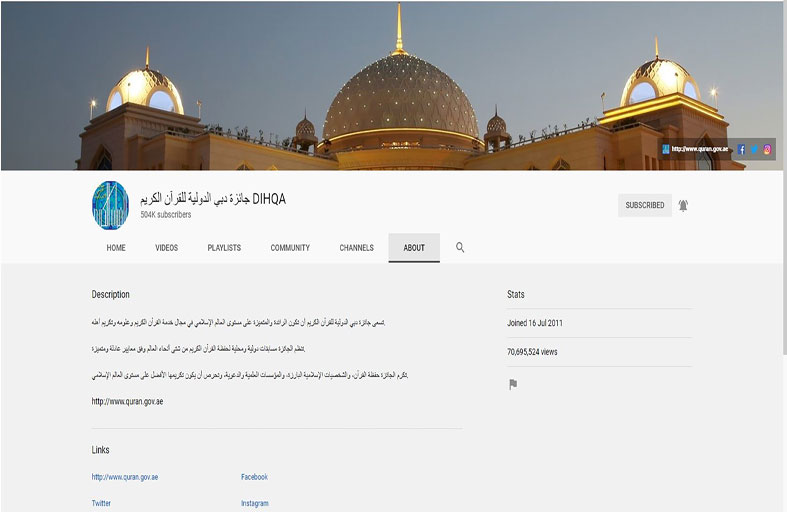Click the Instagram icon in the banner
This screenshot has width=787, height=512.
pos(768,149)
